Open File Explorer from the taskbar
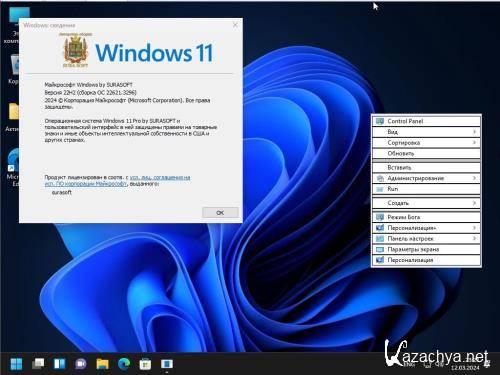The image size is (500, 375). coord(103,364)
